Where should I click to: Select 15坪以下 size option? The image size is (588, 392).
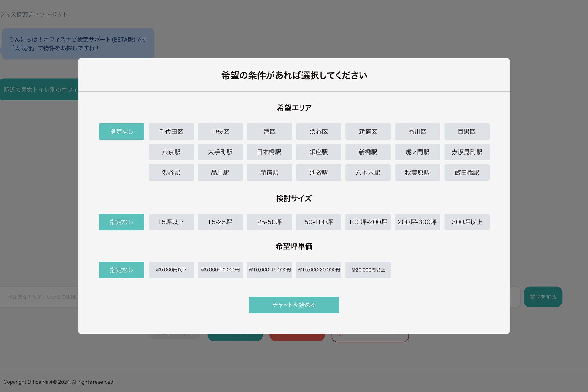(171, 222)
